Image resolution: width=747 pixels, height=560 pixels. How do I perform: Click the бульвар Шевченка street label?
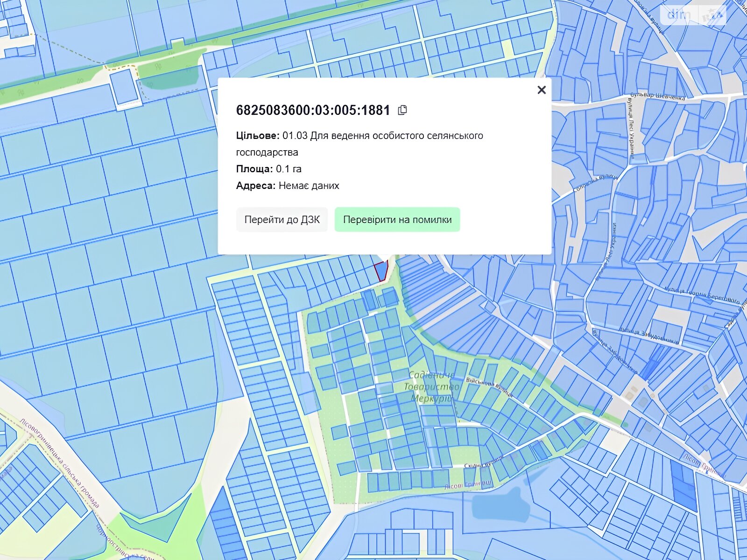(657, 96)
